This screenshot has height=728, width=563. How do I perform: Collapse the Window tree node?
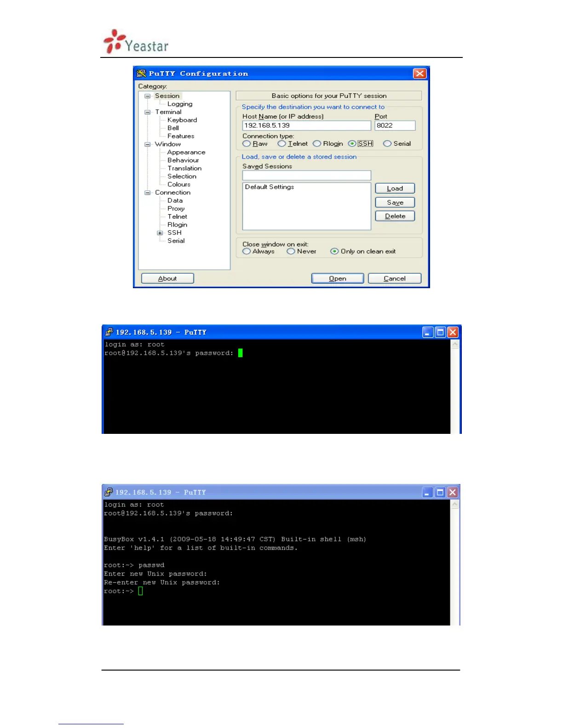point(148,144)
